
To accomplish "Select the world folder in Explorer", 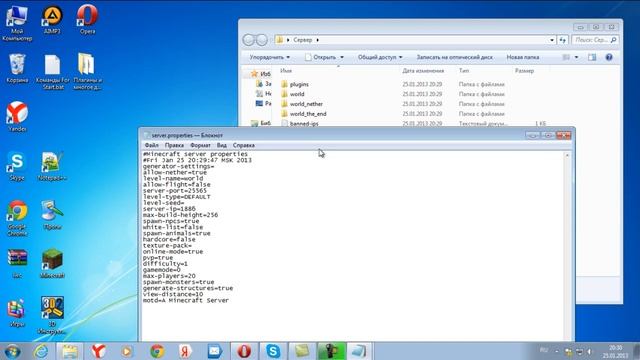I will point(297,94).
